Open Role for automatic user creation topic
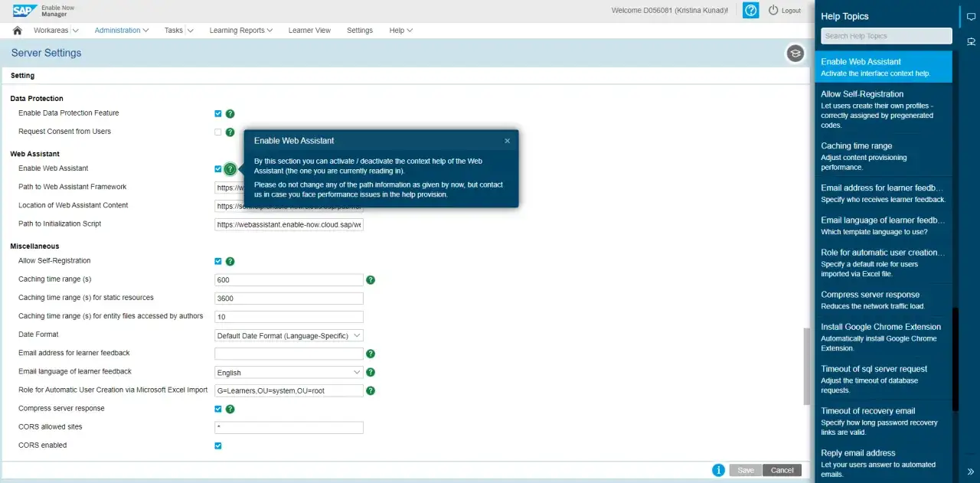The height and width of the screenshot is (483, 980). click(x=884, y=263)
